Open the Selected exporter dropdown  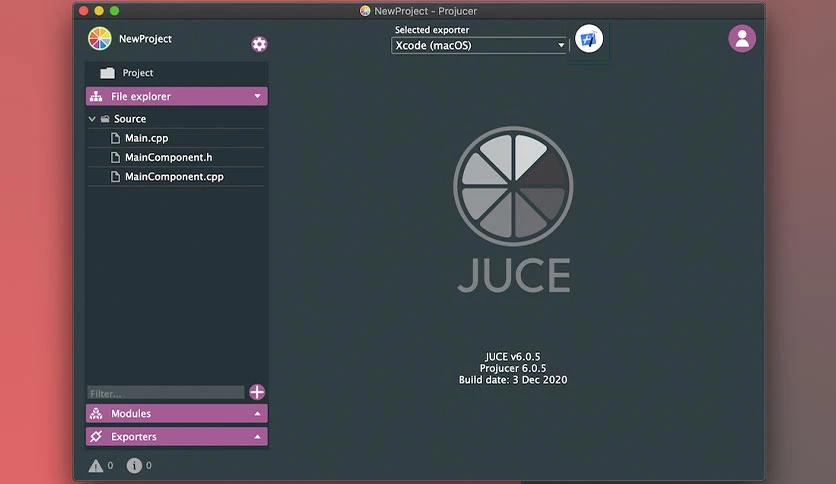pos(479,45)
